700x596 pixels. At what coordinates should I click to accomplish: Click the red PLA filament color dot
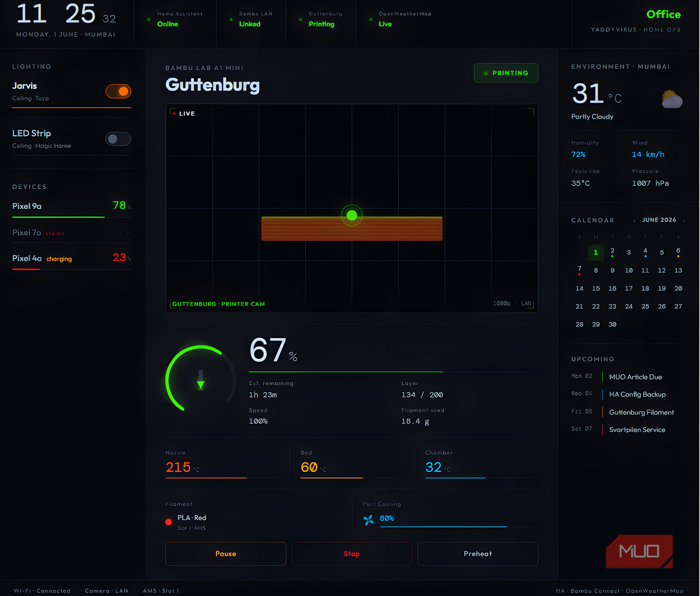[x=168, y=522]
